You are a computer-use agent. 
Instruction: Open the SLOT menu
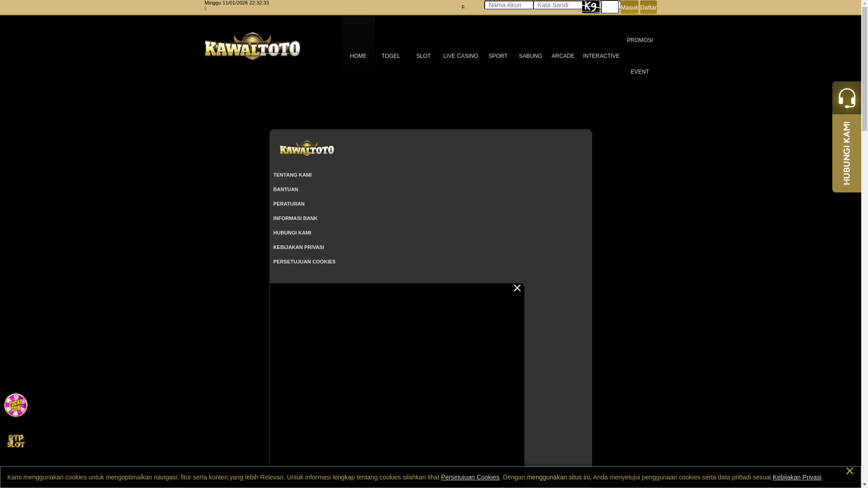pyautogui.click(x=423, y=56)
